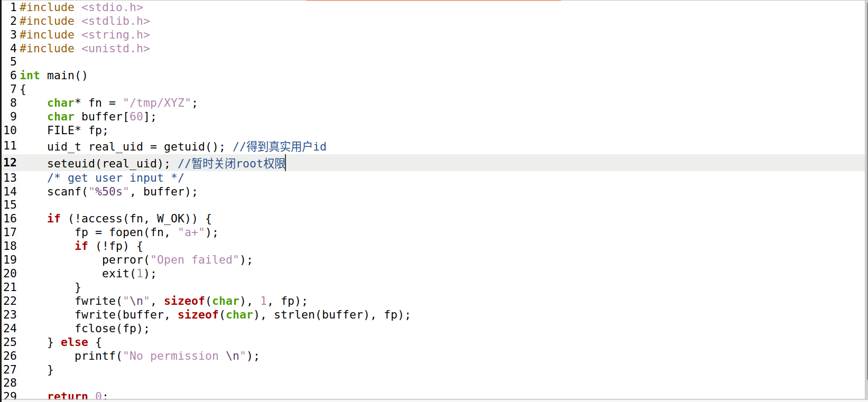
Task: Click the fclose(fp) statement
Action: point(112,329)
